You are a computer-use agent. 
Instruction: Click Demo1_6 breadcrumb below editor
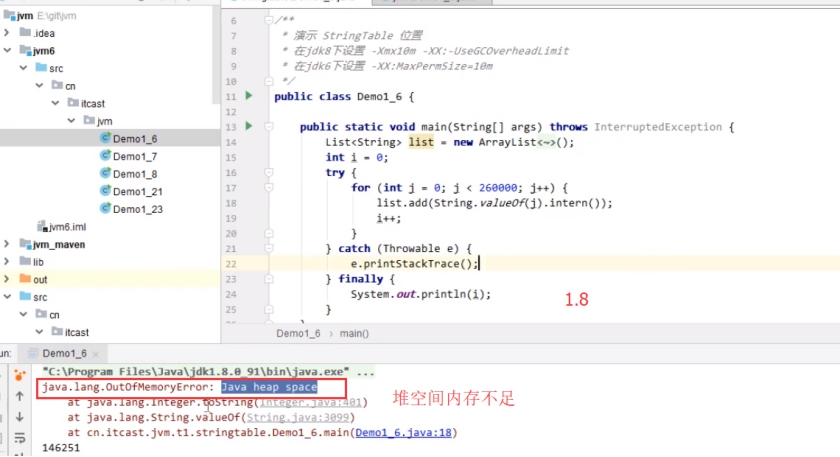[298, 333]
